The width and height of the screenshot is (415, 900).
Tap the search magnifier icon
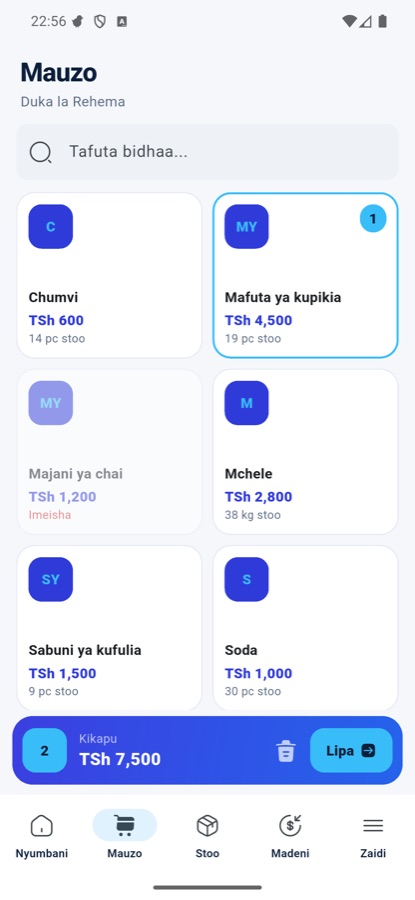coord(40,152)
